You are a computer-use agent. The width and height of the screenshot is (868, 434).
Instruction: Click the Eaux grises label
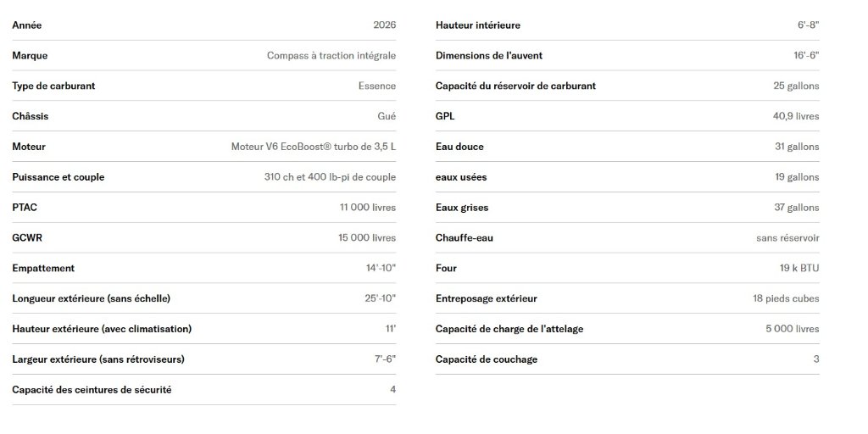tap(462, 208)
